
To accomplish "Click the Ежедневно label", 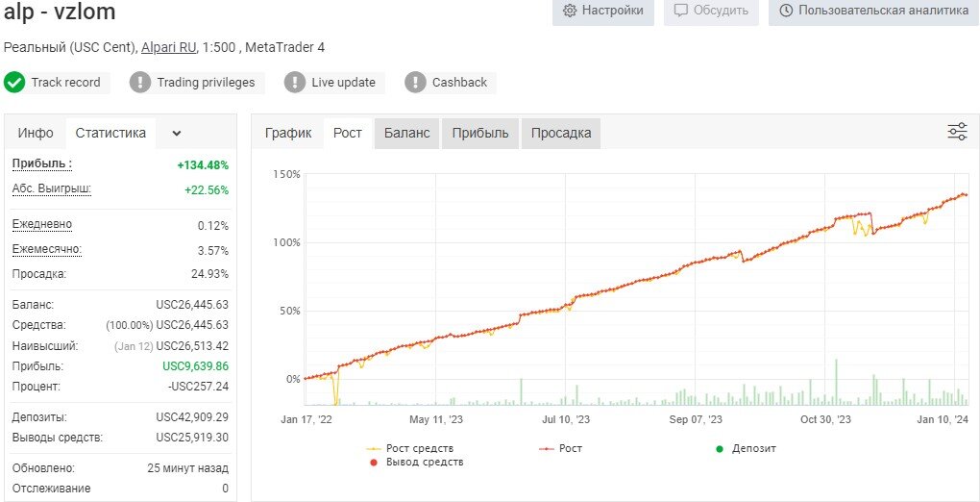I will click(x=42, y=224).
